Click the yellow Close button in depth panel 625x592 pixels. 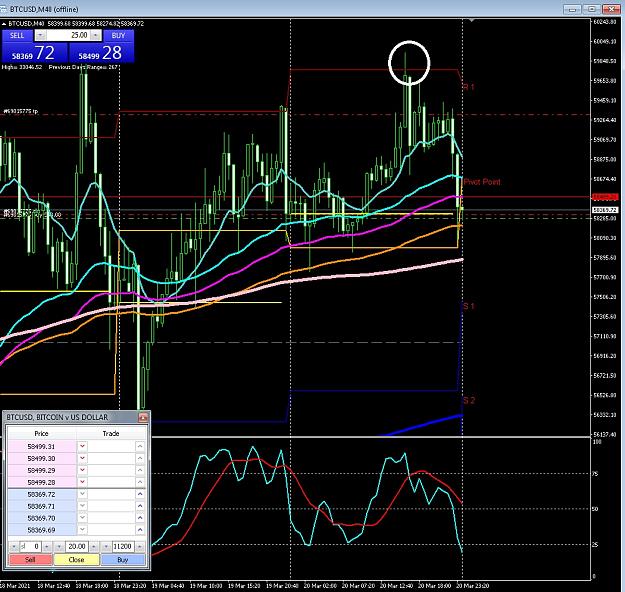pos(77,560)
